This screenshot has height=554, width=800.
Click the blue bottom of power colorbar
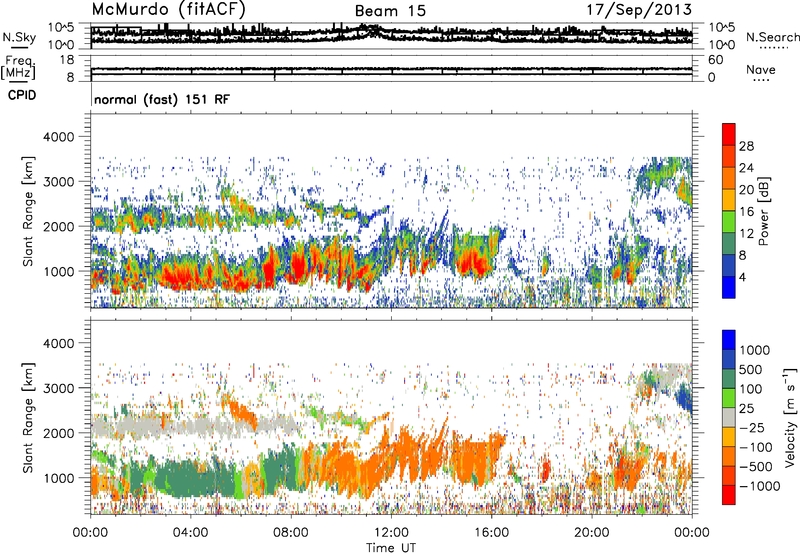click(x=729, y=287)
